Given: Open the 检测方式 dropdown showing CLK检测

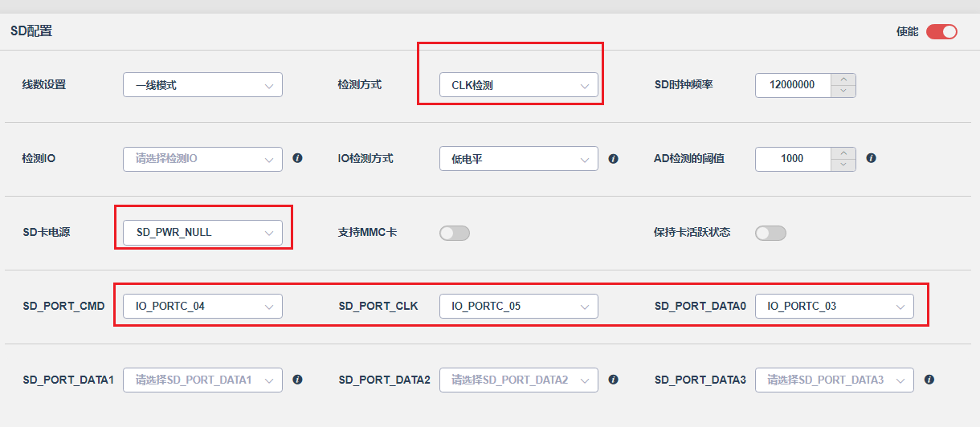Looking at the screenshot, I should pos(519,85).
